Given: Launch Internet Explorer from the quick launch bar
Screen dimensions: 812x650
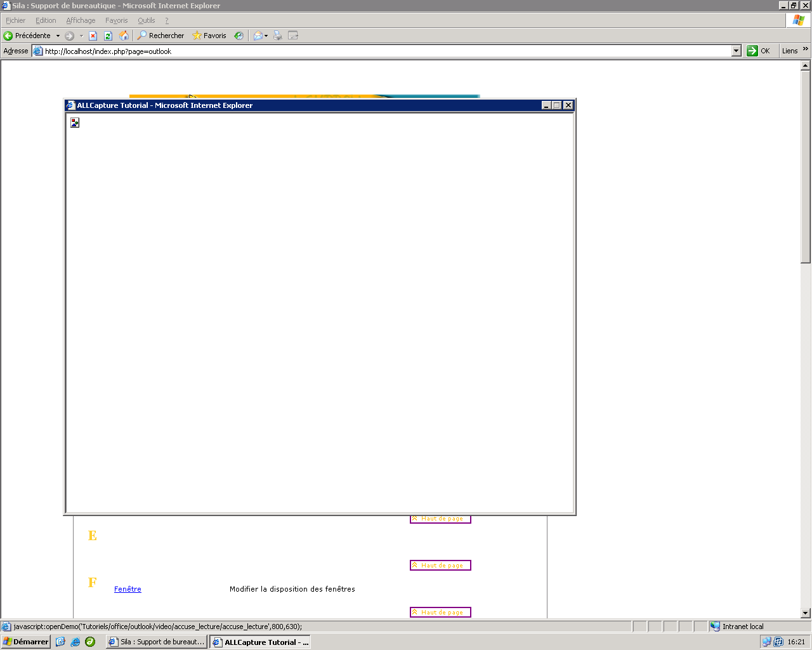Looking at the screenshot, I should pos(75,642).
